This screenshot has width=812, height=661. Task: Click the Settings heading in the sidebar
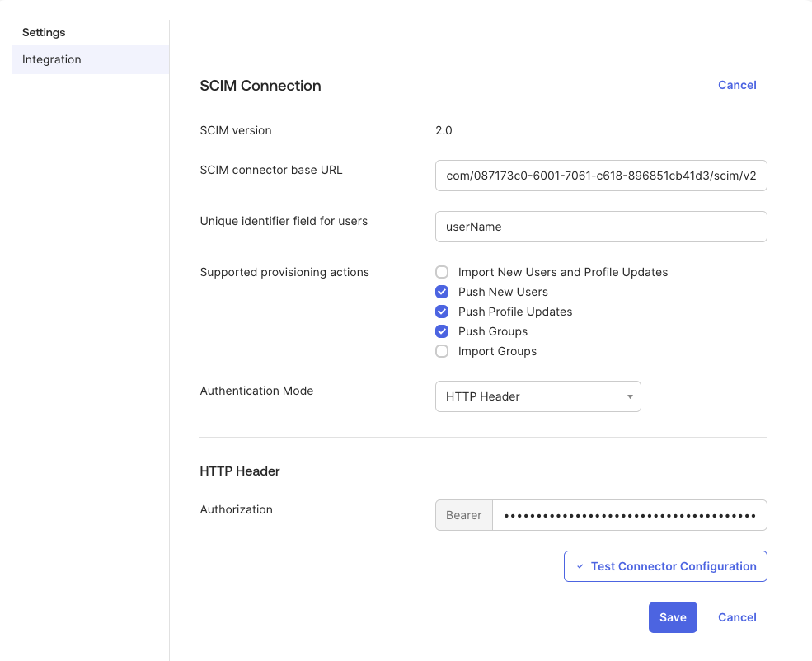click(44, 32)
